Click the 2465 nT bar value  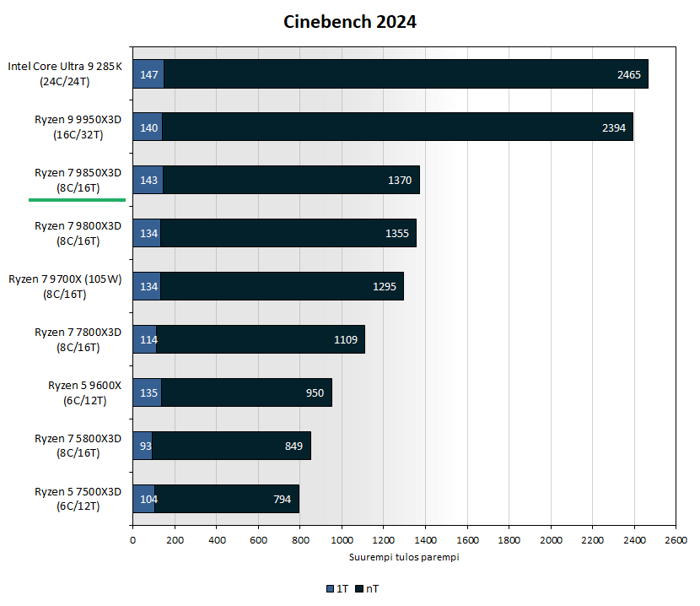pos(628,74)
